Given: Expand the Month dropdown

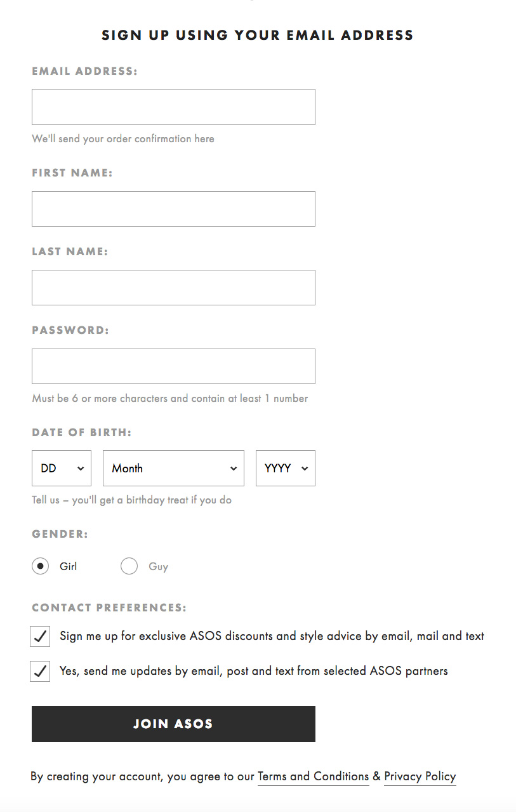Looking at the screenshot, I should tap(173, 469).
